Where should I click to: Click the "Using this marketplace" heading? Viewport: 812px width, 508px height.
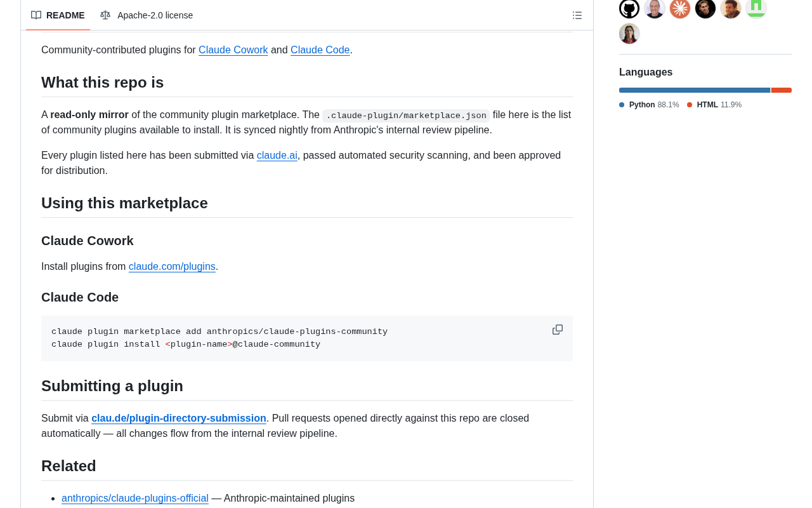(x=124, y=203)
